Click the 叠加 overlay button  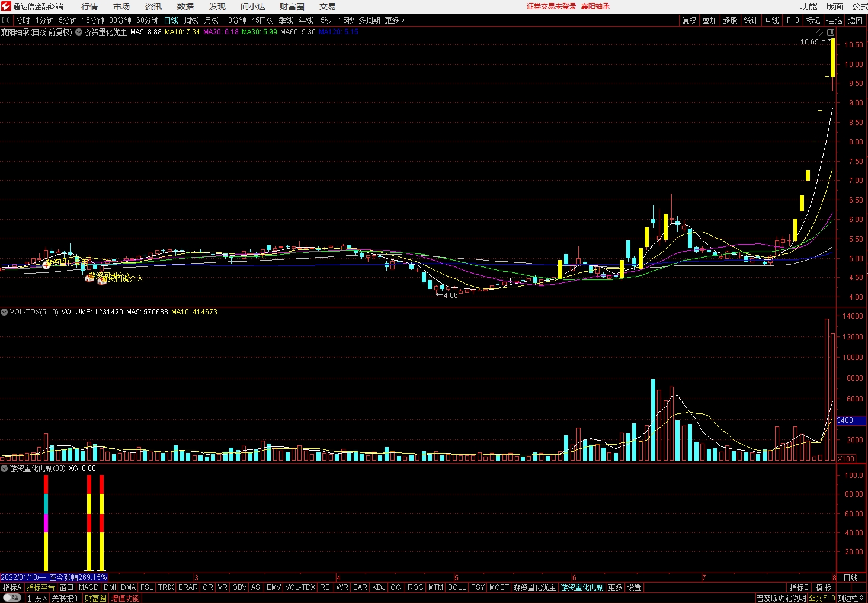(x=710, y=20)
